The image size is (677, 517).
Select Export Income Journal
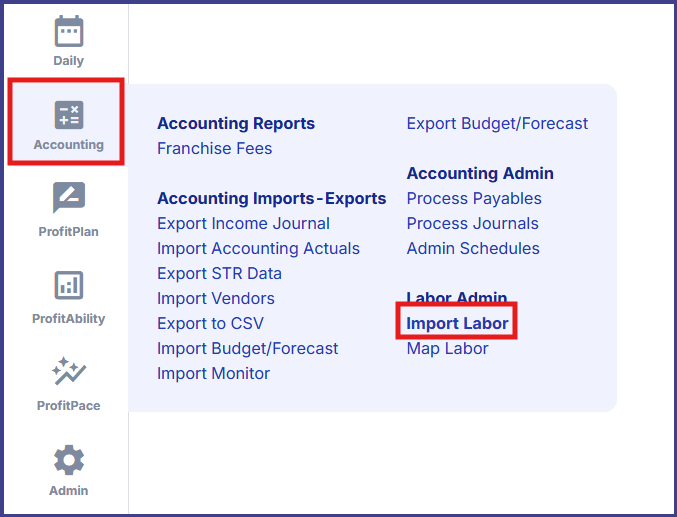click(x=243, y=224)
